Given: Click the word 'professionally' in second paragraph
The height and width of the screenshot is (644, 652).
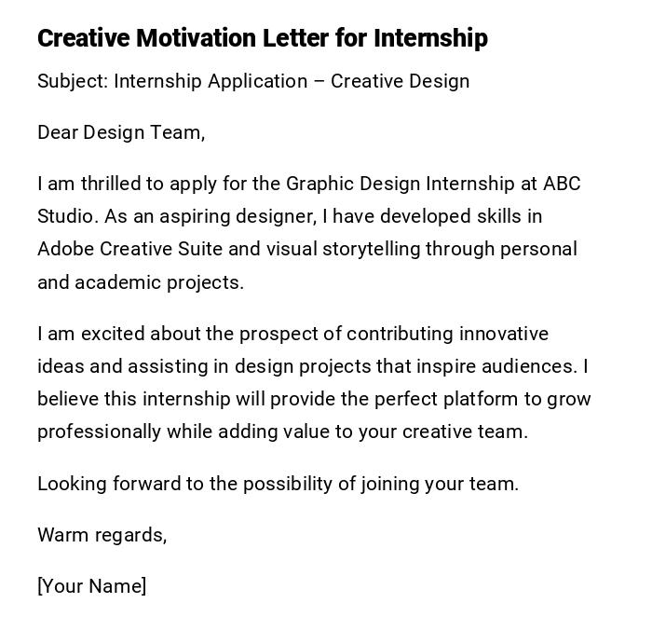Looking at the screenshot, I should 99,432.
